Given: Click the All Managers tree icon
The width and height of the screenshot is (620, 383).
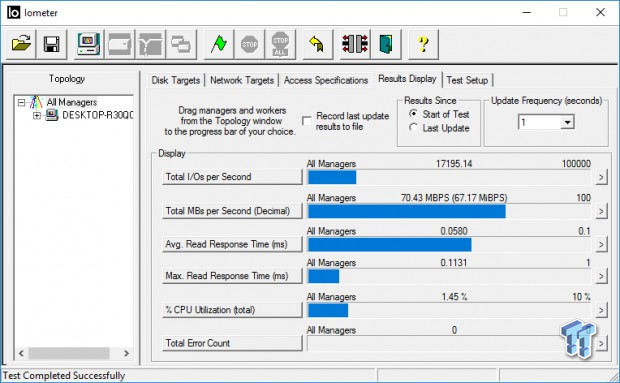Looking at the screenshot, I should (x=36, y=102).
